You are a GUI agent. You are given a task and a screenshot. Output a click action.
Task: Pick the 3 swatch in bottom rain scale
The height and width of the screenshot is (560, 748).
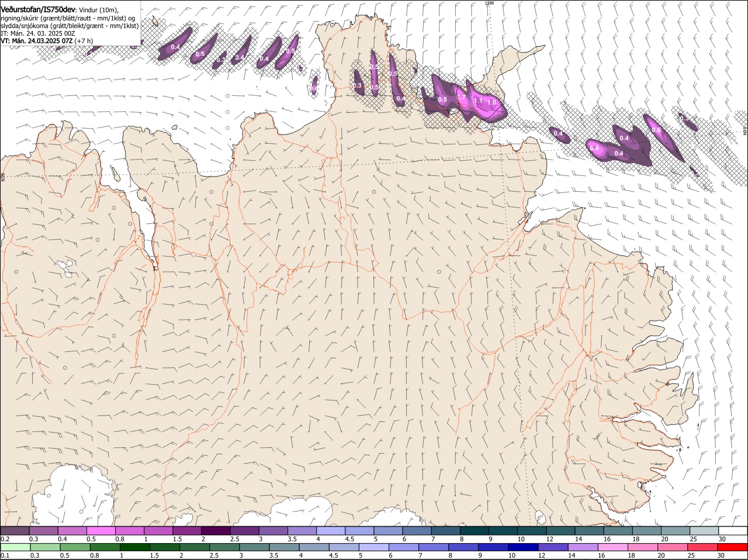pyautogui.click(x=254, y=547)
